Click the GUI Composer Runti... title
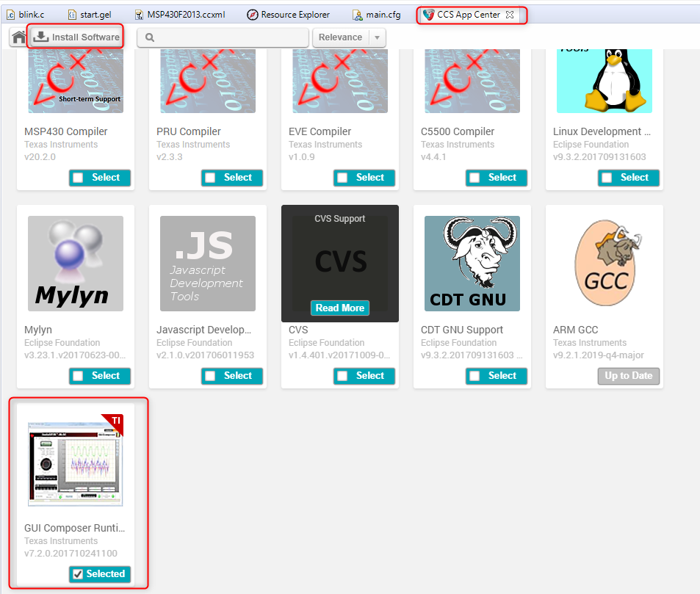The height and width of the screenshot is (594, 700). coord(74,528)
